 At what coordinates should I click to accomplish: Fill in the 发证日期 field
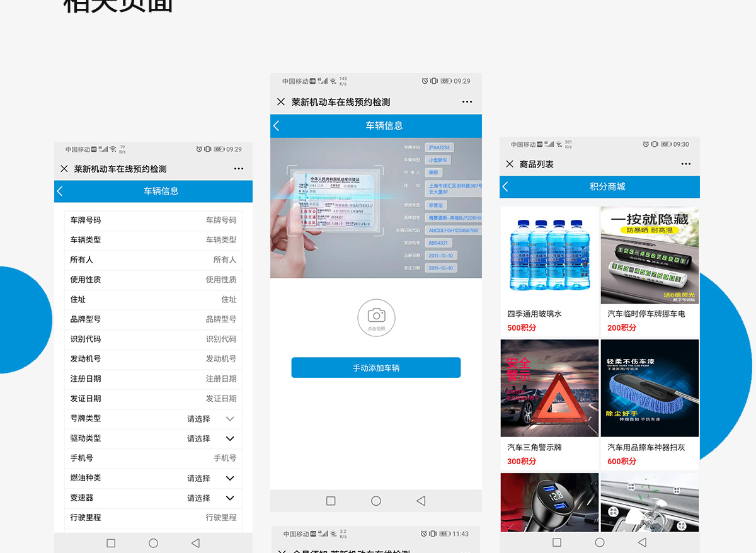(x=153, y=399)
